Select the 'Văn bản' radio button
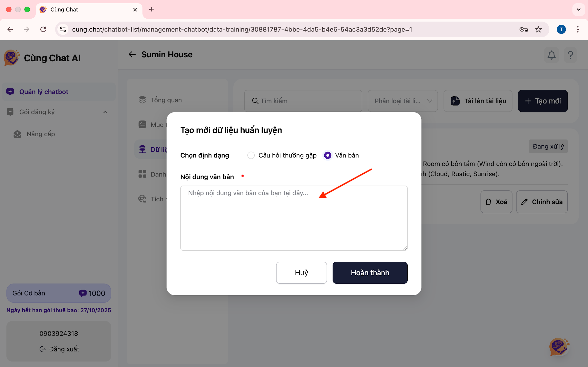Viewport: 588px width, 367px height. point(328,155)
